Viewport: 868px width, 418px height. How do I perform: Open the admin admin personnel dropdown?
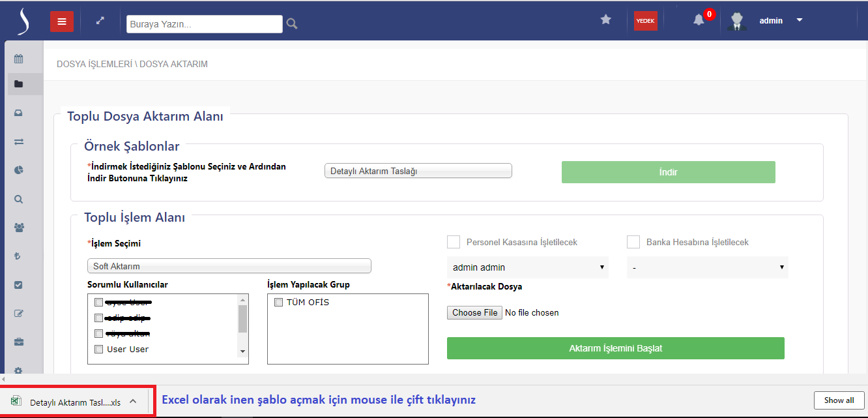click(527, 267)
